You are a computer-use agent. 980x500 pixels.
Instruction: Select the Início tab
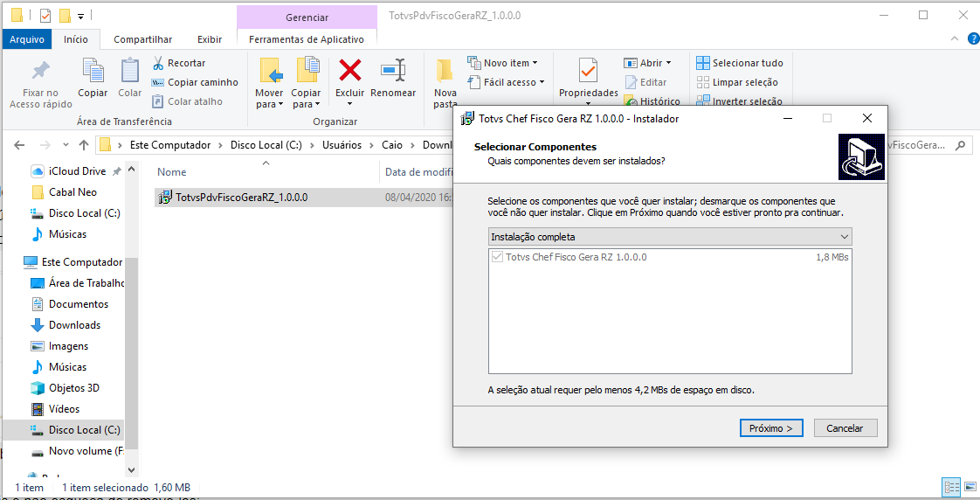point(76,39)
